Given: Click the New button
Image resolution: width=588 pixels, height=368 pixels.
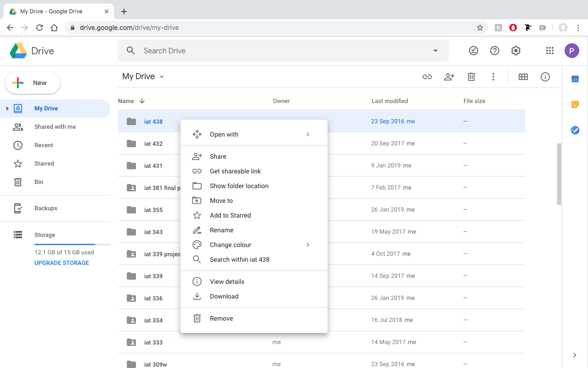Looking at the screenshot, I should pos(33,83).
